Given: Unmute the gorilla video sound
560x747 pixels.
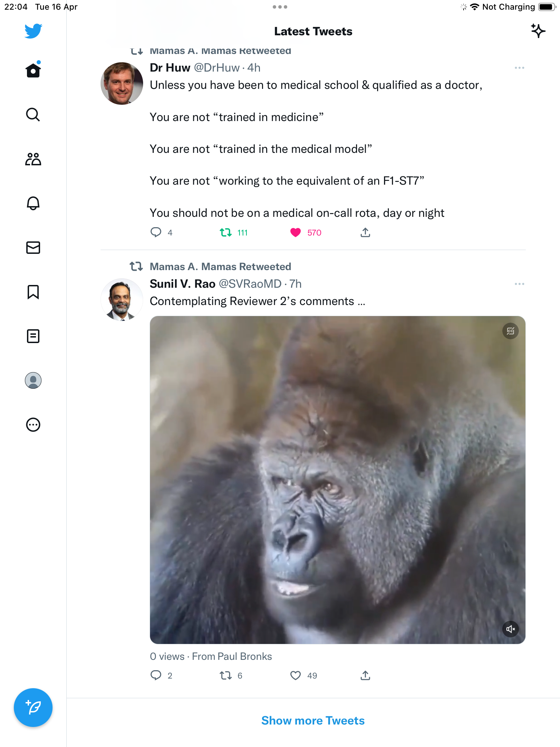Looking at the screenshot, I should 511,629.
